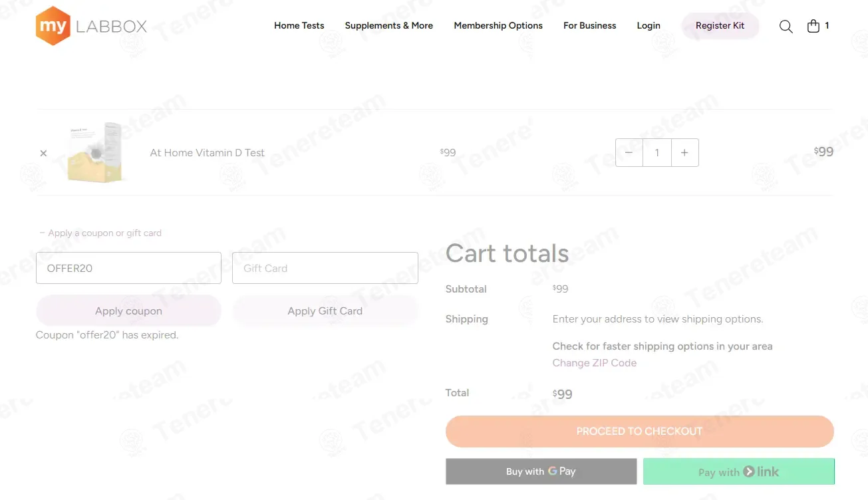The height and width of the screenshot is (500, 868).
Task: Click the Total label in cart totals
Action: [458, 393]
